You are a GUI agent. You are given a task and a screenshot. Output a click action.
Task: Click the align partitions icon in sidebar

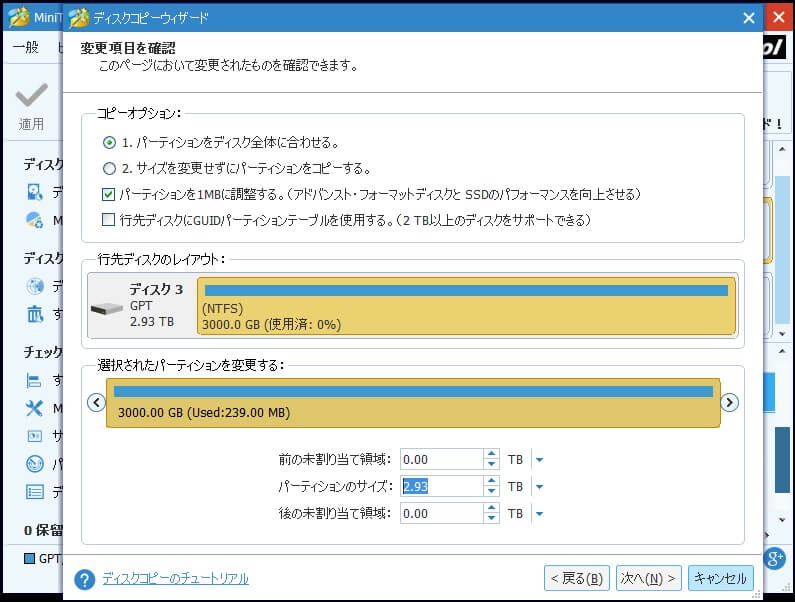pyautogui.click(x=34, y=380)
